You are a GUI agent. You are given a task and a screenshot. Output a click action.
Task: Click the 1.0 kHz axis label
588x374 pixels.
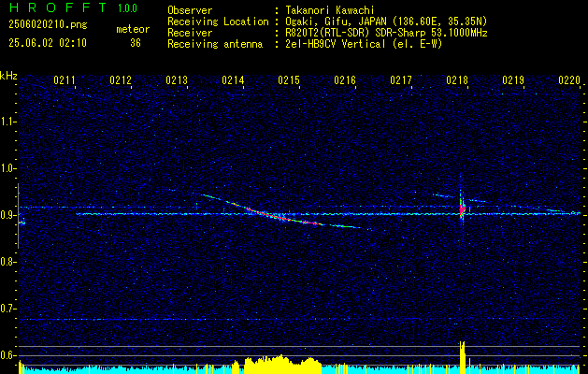click(8, 168)
